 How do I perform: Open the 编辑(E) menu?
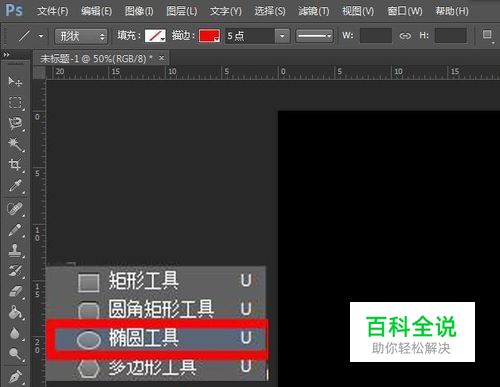click(x=96, y=12)
